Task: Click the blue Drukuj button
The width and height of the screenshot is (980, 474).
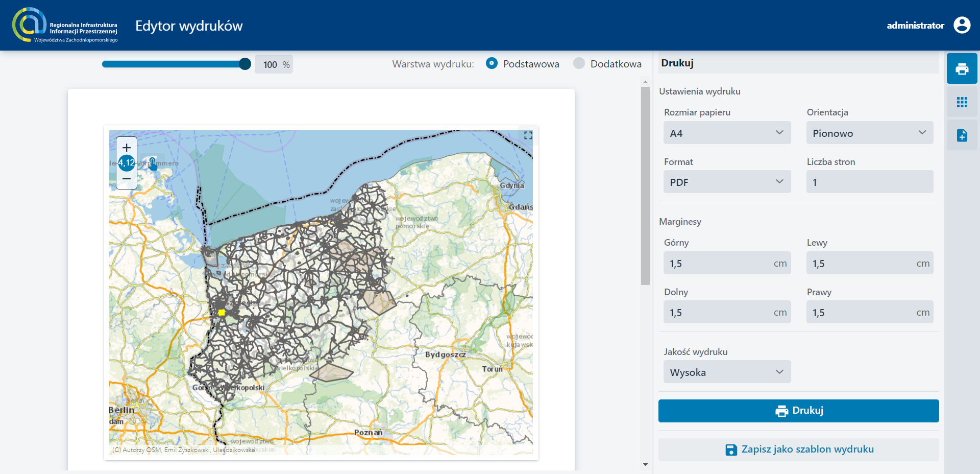Action: pos(798,411)
